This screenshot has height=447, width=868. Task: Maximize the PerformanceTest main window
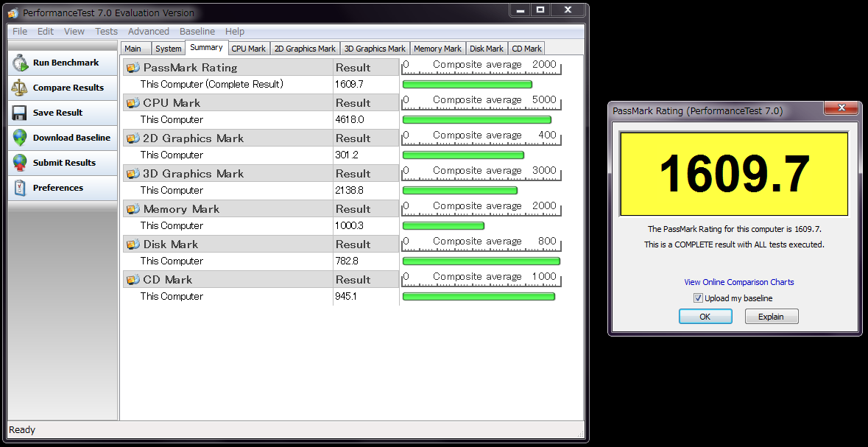(x=540, y=10)
